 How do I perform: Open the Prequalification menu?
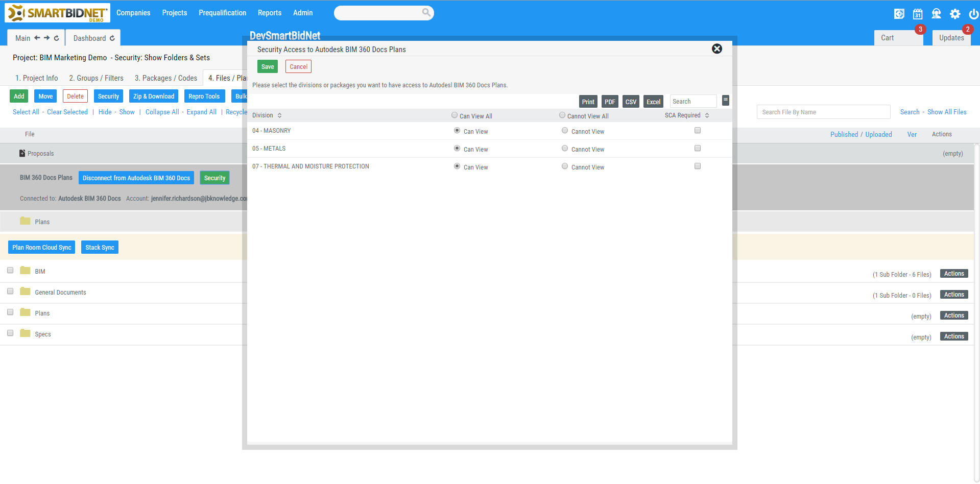coord(223,13)
